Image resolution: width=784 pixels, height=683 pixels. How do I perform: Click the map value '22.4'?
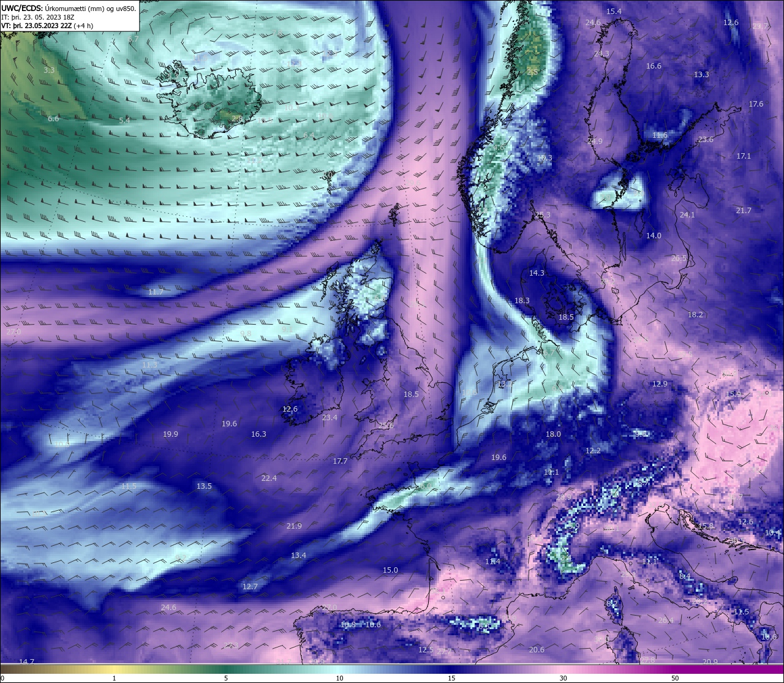(x=269, y=478)
